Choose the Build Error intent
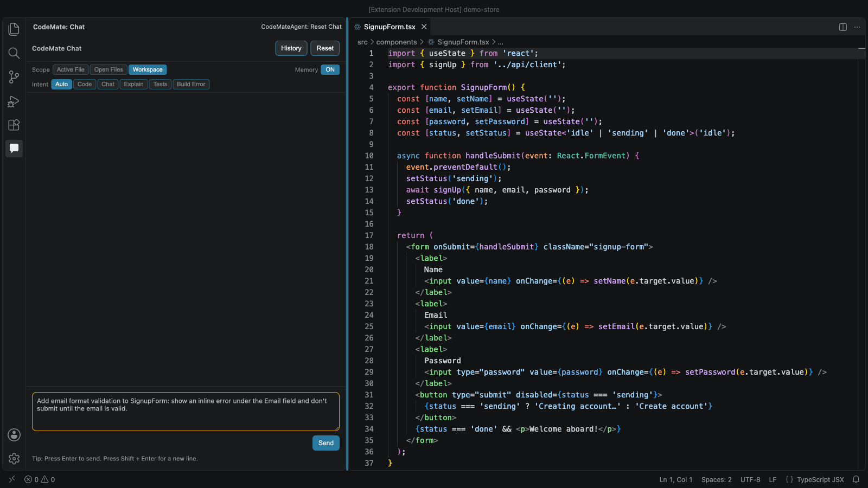Screen dimensions: 868x488 coord(191,84)
